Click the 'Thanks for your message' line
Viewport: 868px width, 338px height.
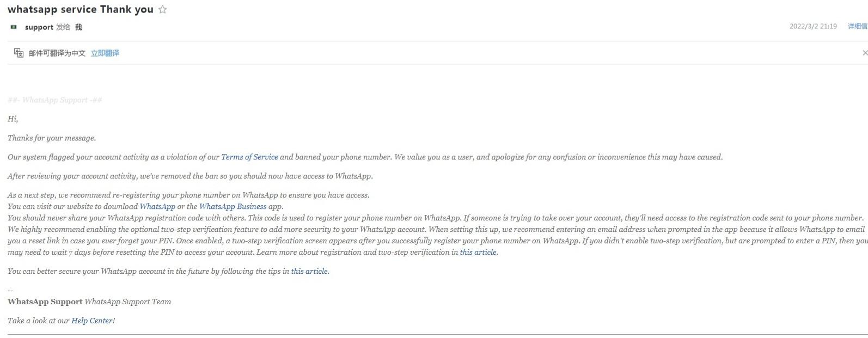(x=52, y=138)
